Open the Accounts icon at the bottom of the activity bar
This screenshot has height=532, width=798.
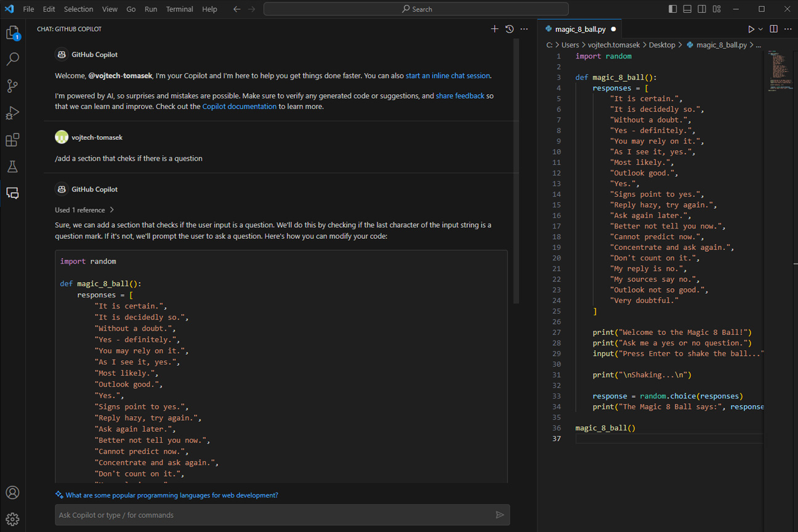tap(12, 493)
